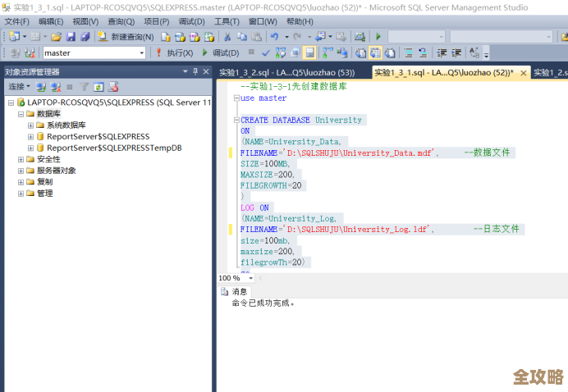Open the 帮助(H) menu
The image size is (568, 392).
pyautogui.click(x=300, y=21)
